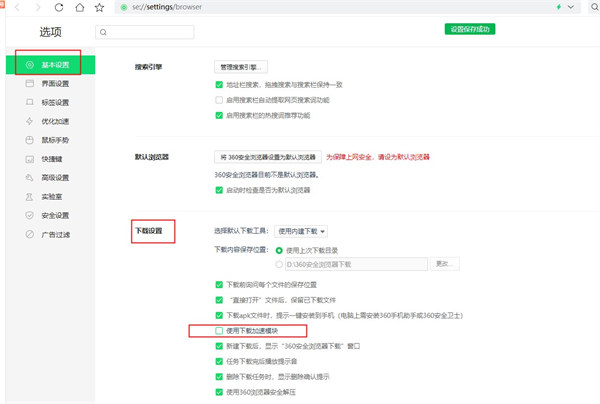Uncheck 启动时检查是否为默认浏览器
Screen dimensions: 600x404
point(219,189)
